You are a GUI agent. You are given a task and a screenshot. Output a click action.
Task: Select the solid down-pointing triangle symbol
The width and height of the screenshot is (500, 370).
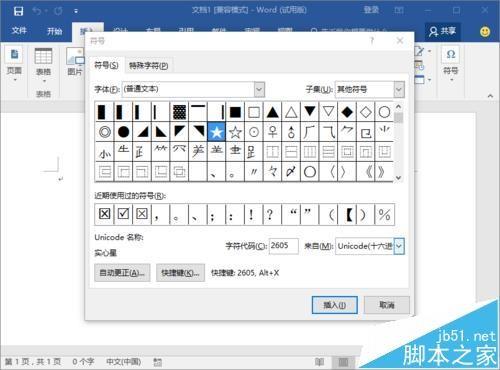(x=310, y=112)
